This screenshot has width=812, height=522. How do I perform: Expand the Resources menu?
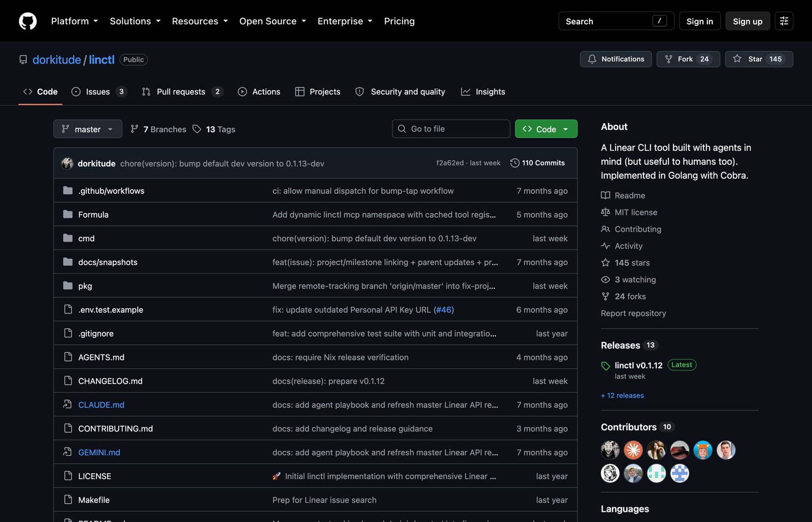click(200, 21)
